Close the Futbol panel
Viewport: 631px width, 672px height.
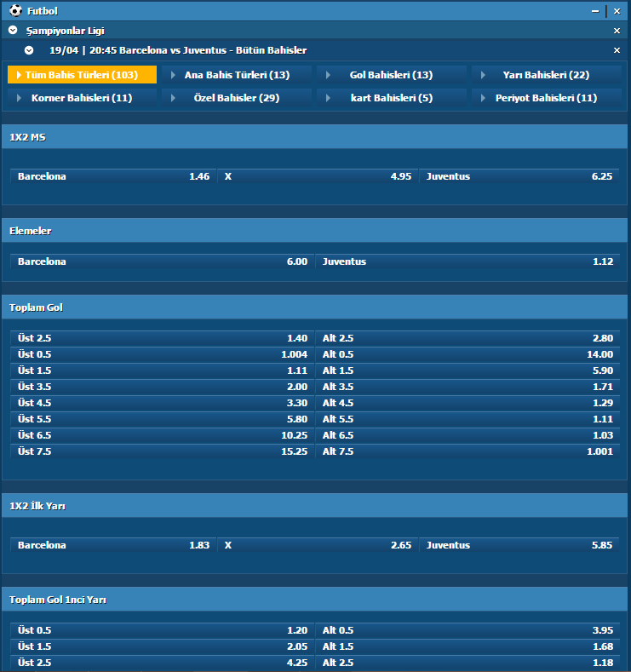[x=617, y=11]
